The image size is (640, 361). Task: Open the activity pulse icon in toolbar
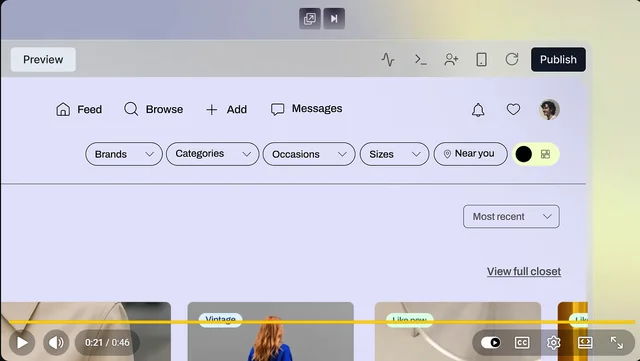click(388, 60)
